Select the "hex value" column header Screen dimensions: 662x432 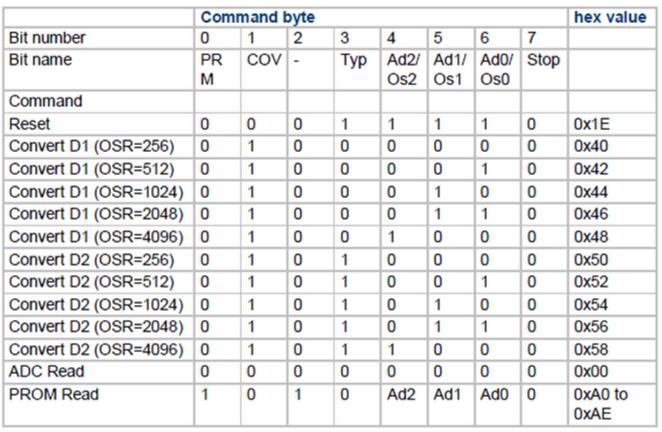point(610,17)
